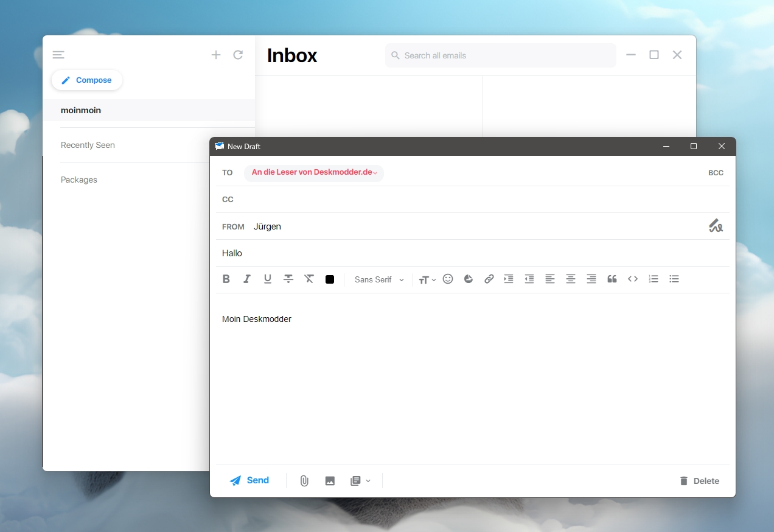Click the search magnifier icon
Image resolution: width=774 pixels, height=532 pixels.
click(x=396, y=55)
